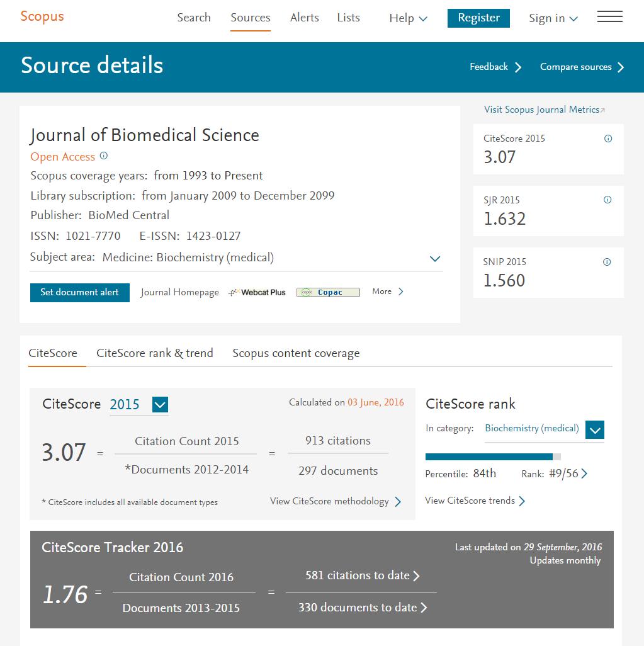This screenshot has width=644, height=646.
Task: Open Lists in the top navigation
Action: pos(348,18)
